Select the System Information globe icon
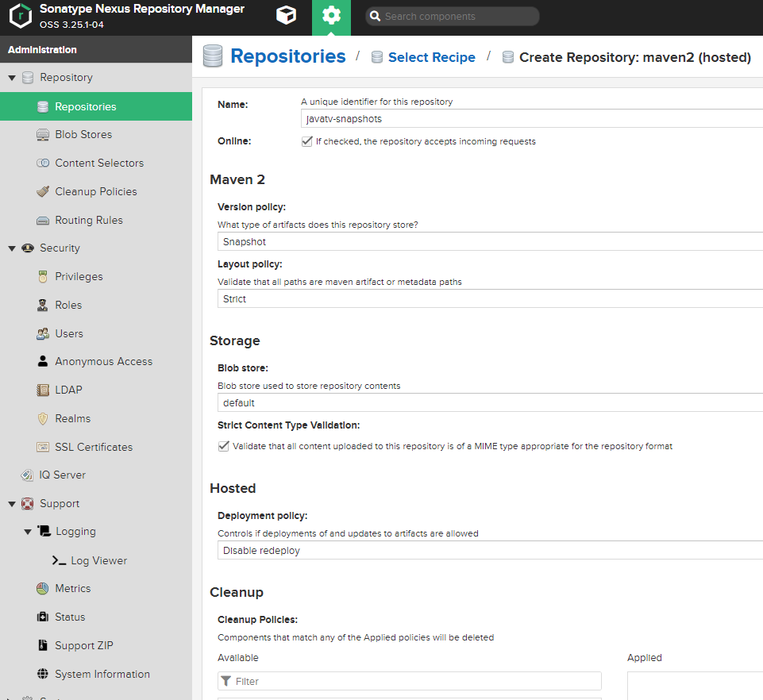 click(43, 675)
